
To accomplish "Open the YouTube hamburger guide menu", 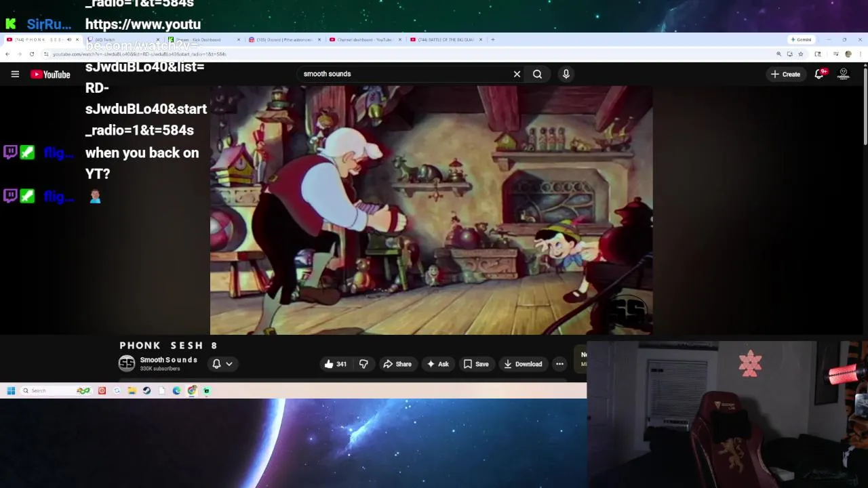I will click(15, 74).
